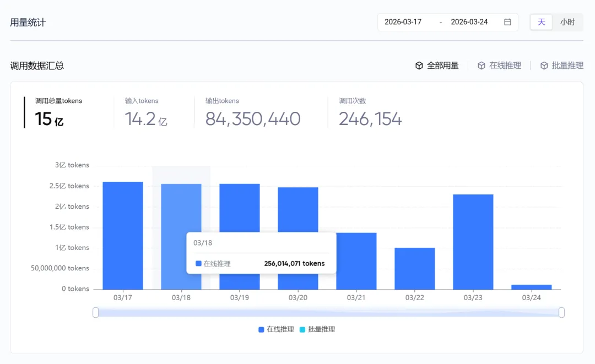
Task: Click the 03/23 bar in chart
Action: [x=473, y=242]
